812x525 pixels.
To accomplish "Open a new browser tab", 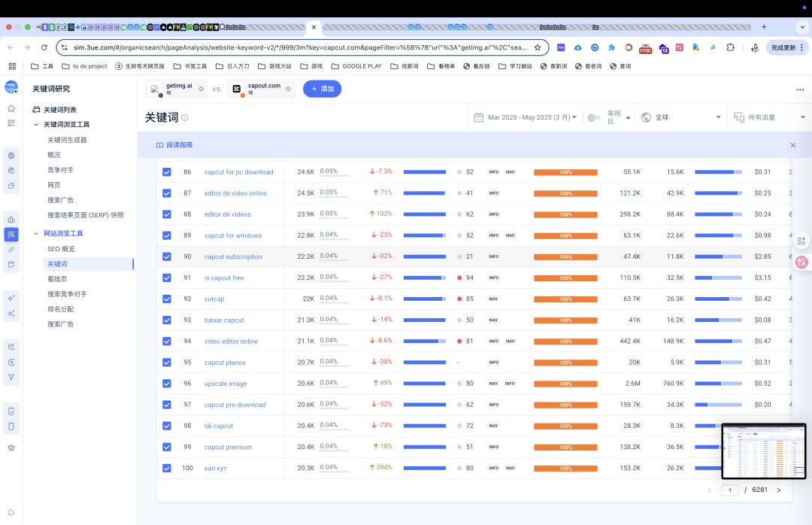I will click(x=764, y=27).
